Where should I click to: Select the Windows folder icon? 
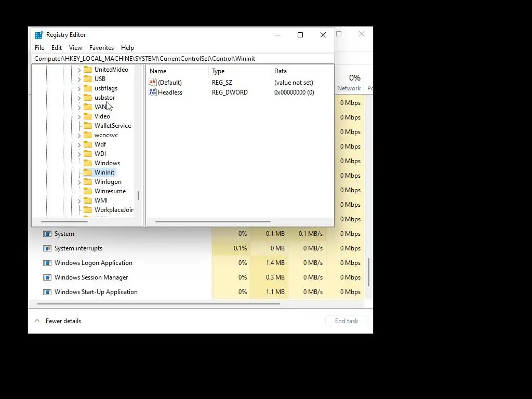[x=88, y=163]
